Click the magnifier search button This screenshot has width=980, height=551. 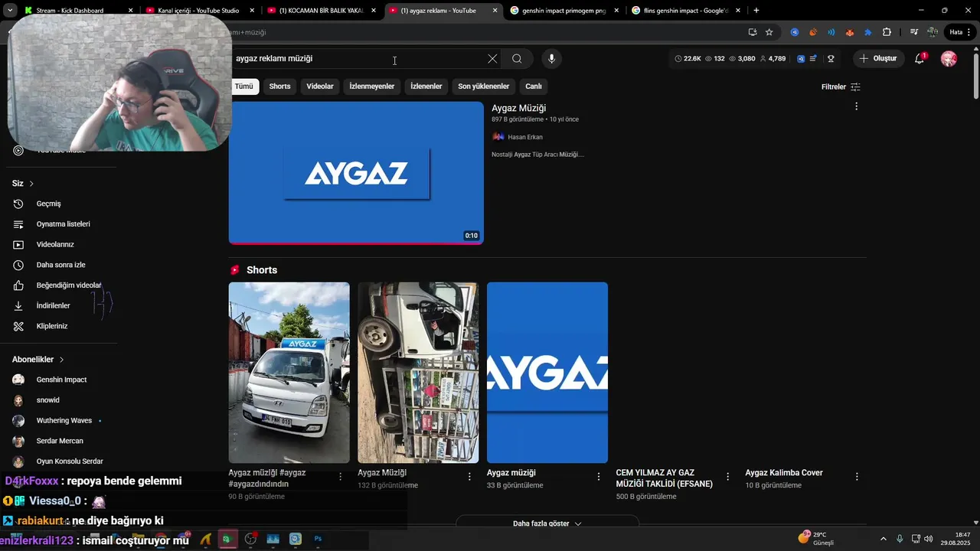tap(517, 59)
